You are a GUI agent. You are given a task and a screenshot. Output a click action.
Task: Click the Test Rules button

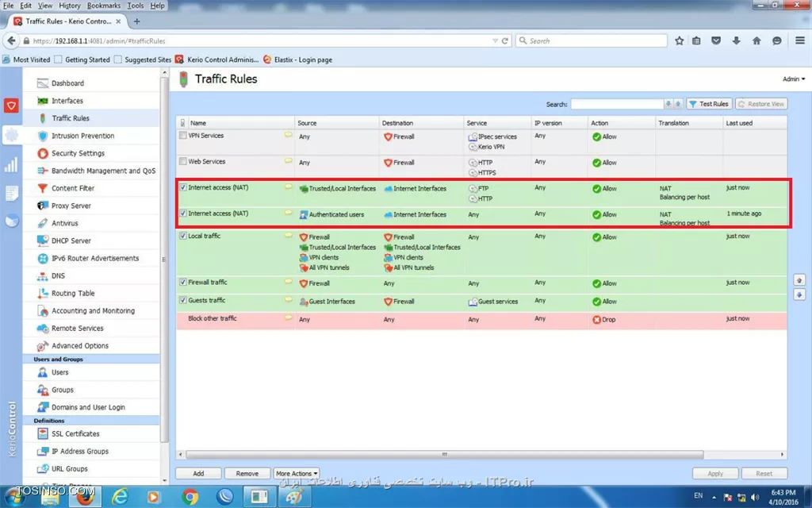[x=709, y=104]
